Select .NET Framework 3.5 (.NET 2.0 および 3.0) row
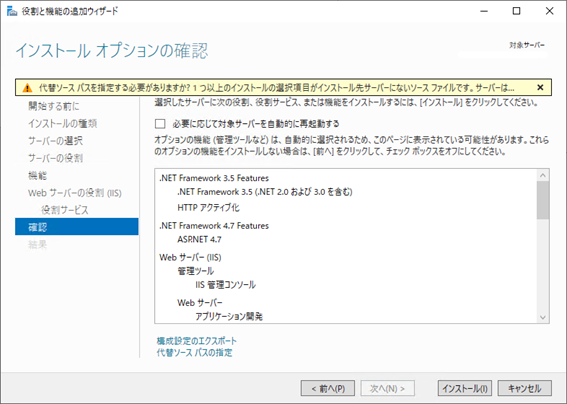Screen dimensions: 567x404 pos(265,192)
